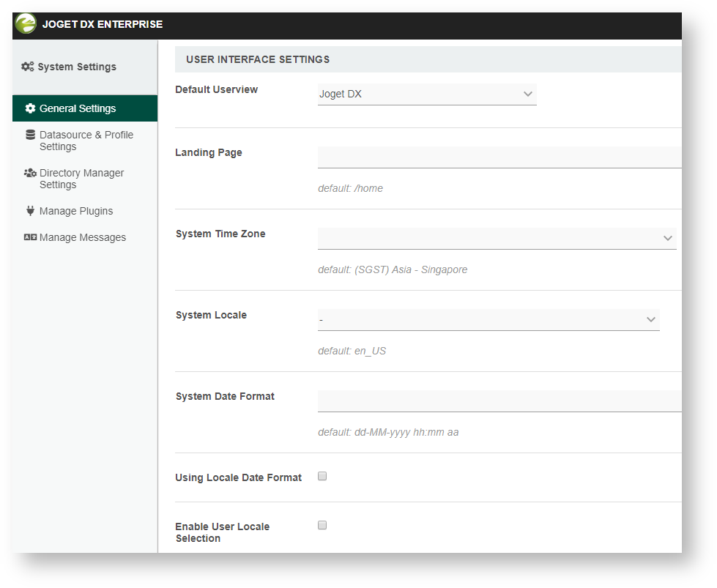Expand the System Time Zone dropdown
Screen dimensions: 717x588
(x=497, y=238)
